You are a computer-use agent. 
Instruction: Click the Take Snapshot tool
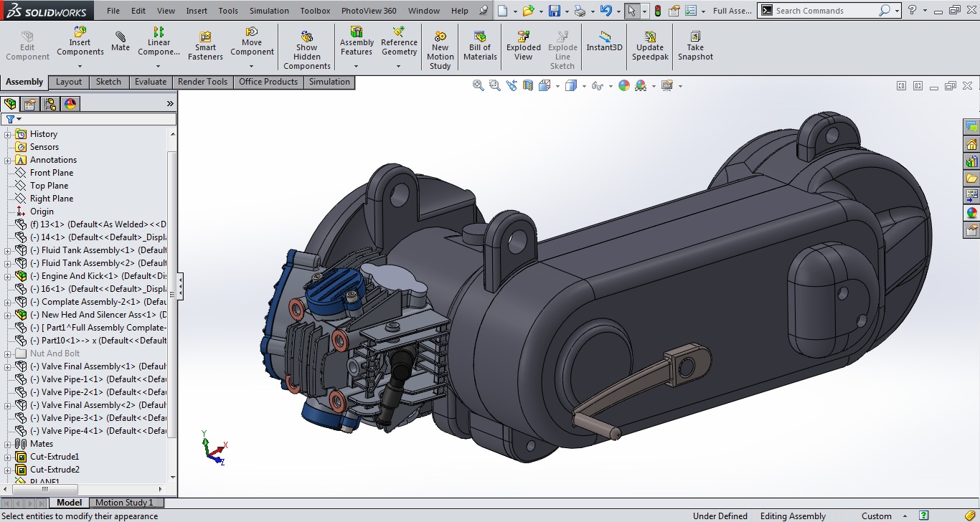pyautogui.click(x=695, y=46)
